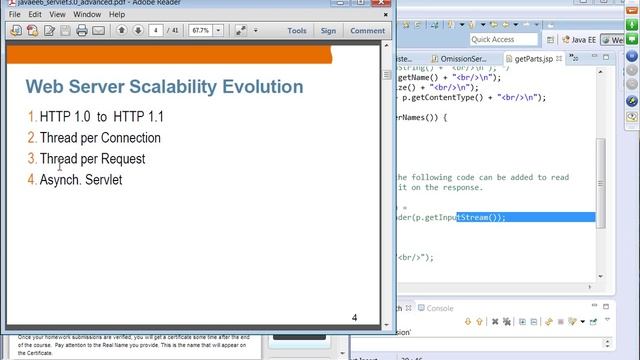Minimize the Eclipse editor area
640x360 pixels.
tap(594, 56)
